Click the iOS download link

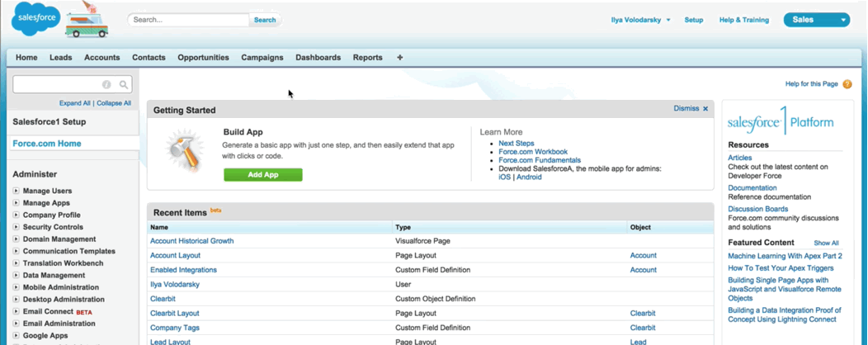point(505,177)
